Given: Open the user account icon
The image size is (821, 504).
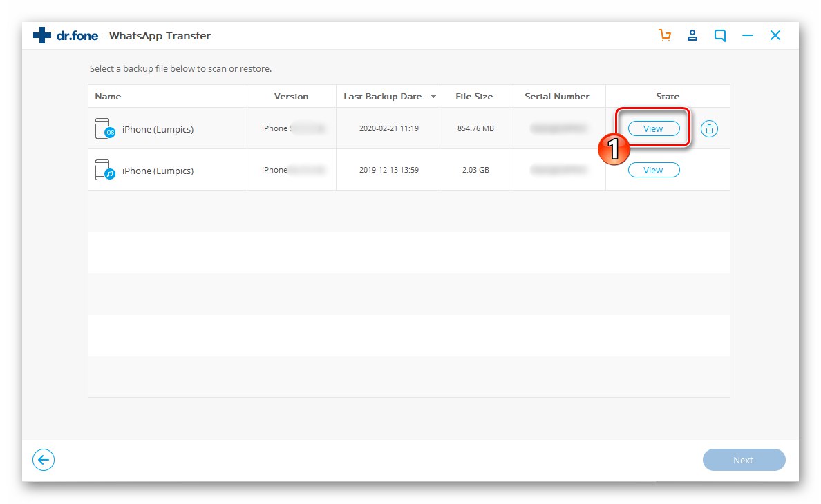Looking at the screenshot, I should [x=692, y=35].
